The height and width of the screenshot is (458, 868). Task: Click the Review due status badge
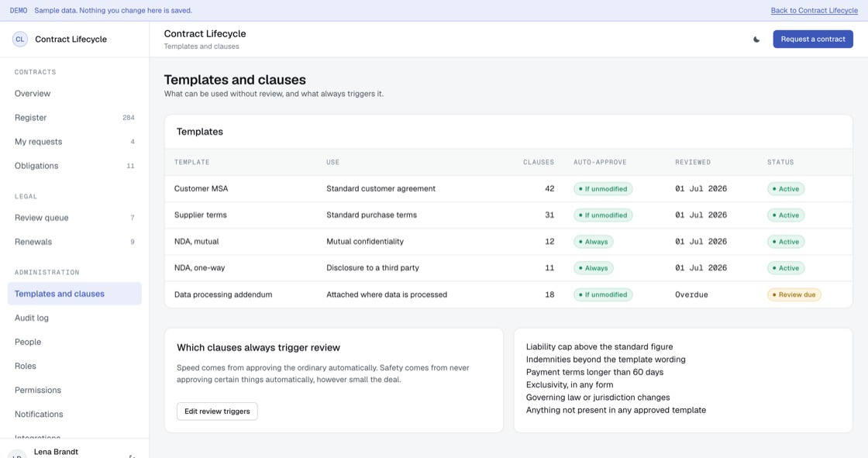pyautogui.click(x=794, y=294)
